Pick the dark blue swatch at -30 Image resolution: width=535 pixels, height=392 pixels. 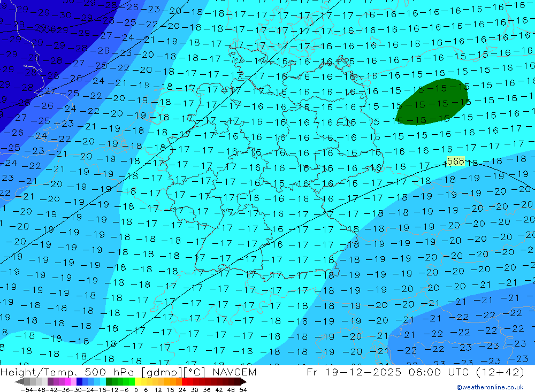[79, 382]
